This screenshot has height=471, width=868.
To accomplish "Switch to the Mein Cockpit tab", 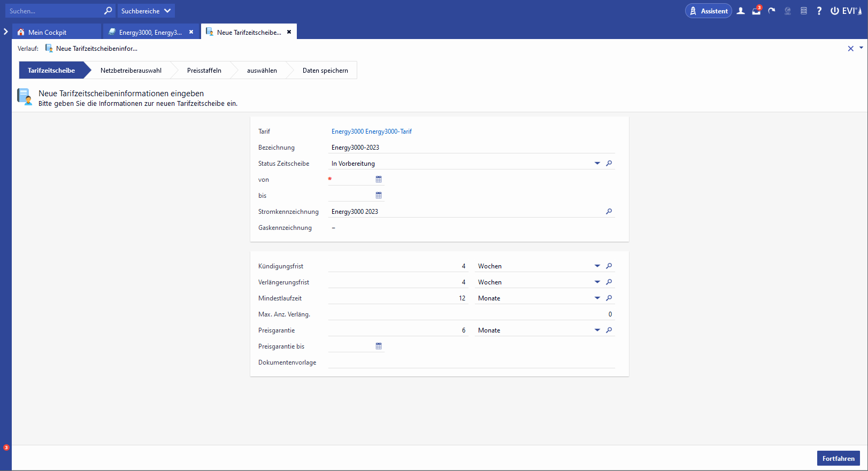I will pyautogui.click(x=47, y=33).
